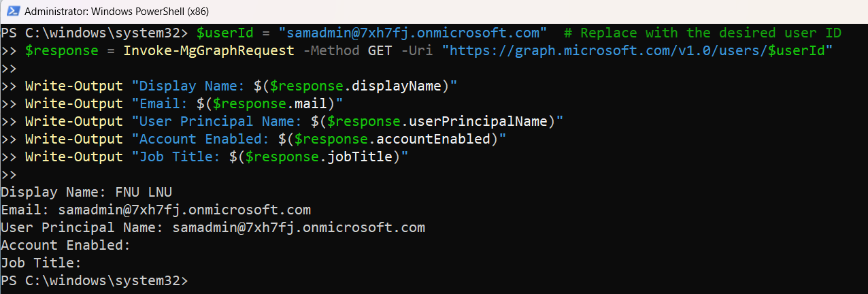Click the 'Email: samadmin@...' output line
Screen dimensions: 868x294
(156, 210)
